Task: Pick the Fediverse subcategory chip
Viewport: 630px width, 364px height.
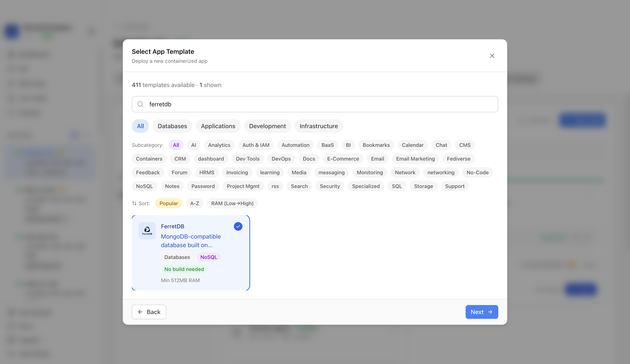Action: [x=459, y=159]
